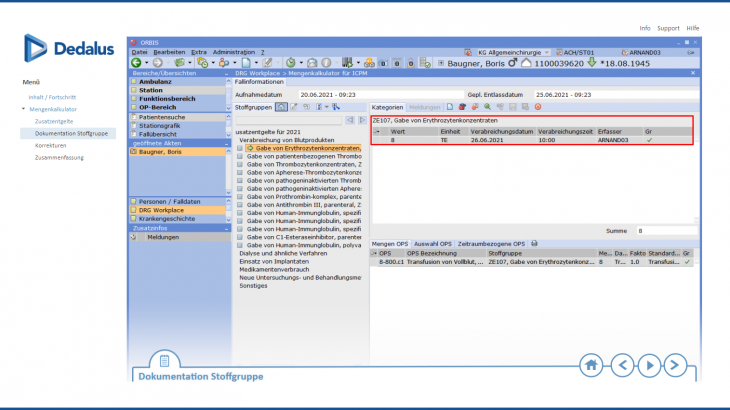730x410 pixels.
Task: Click the red cancel icon in Kategorien toolbar
Action: (537, 106)
